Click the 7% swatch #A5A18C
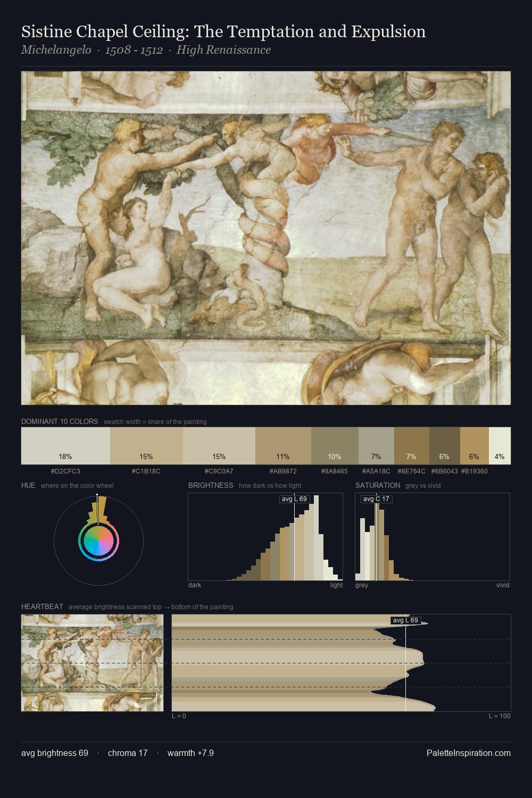The width and height of the screenshot is (532, 798). pos(376,446)
